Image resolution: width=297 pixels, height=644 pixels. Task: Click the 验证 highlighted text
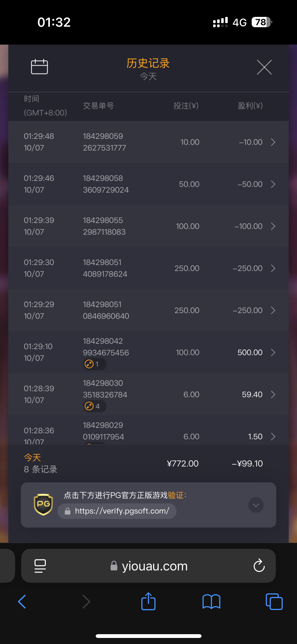(176, 495)
